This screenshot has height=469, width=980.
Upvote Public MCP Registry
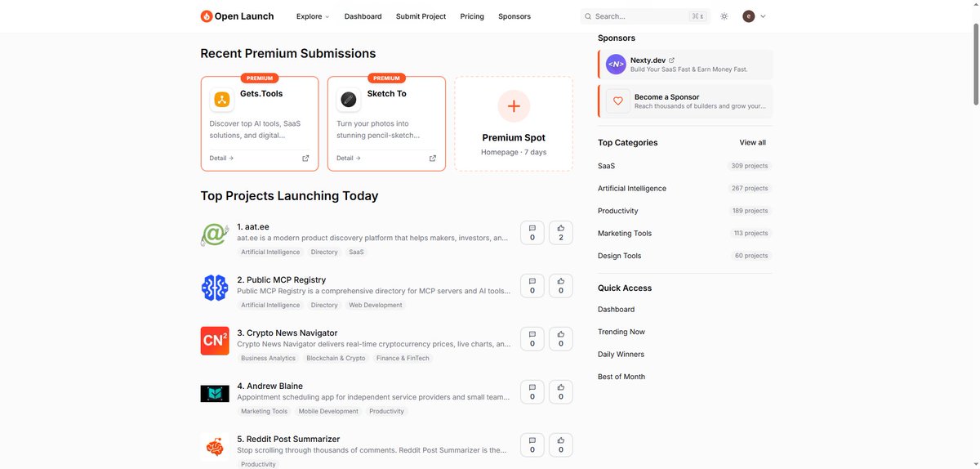[x=561, y=286]
